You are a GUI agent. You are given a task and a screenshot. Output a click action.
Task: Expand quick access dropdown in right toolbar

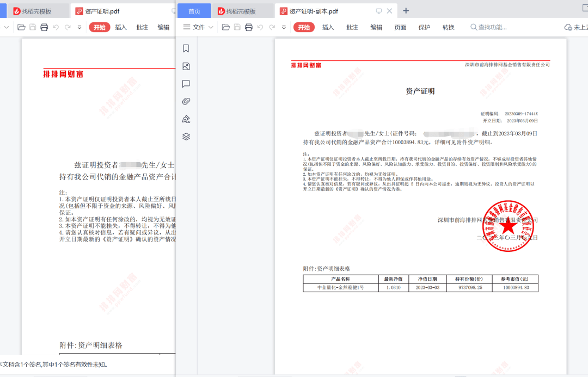point(284,27)
